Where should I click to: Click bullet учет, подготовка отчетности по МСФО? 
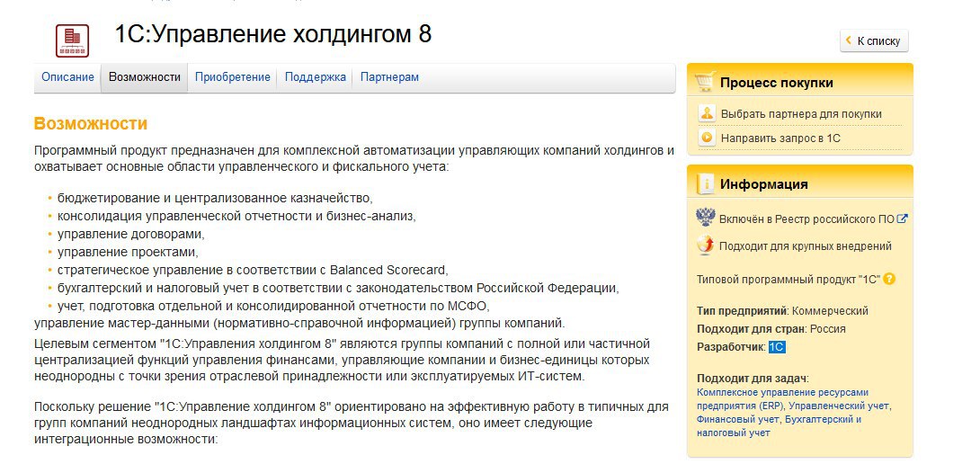pos(272,307)
